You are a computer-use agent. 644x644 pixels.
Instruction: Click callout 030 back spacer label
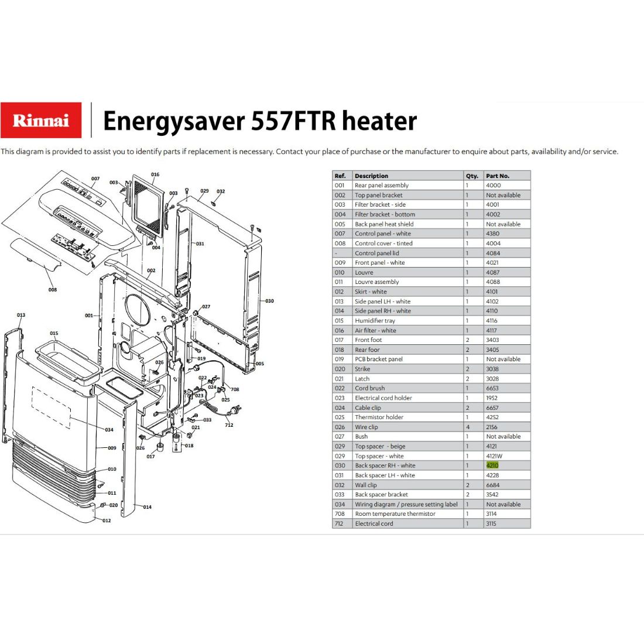tap(269, 301)
